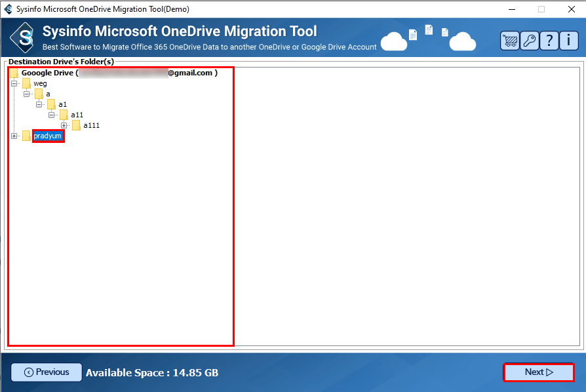This screenshot has width=586, height=392.
Task: Click the folder icon beside weg
Action: pyautogui.click(x=26, y=83)
